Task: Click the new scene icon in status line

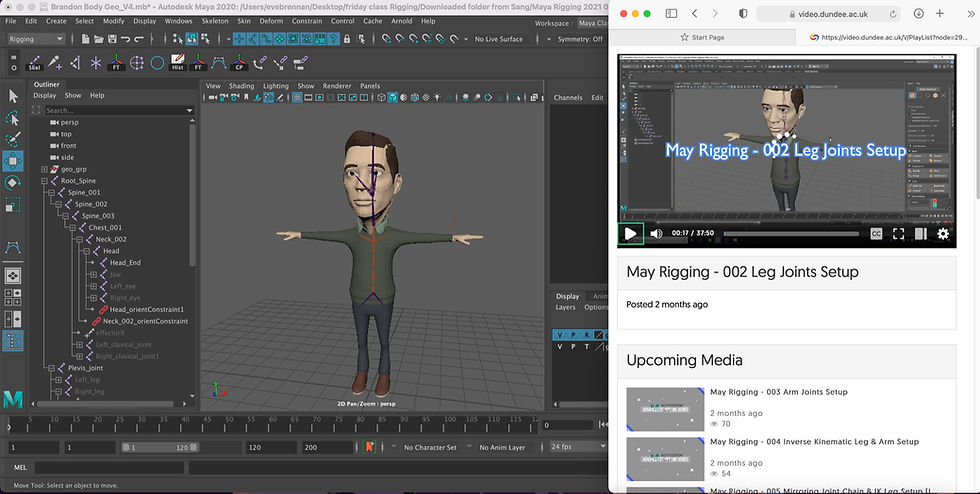Action: (86, 39)
